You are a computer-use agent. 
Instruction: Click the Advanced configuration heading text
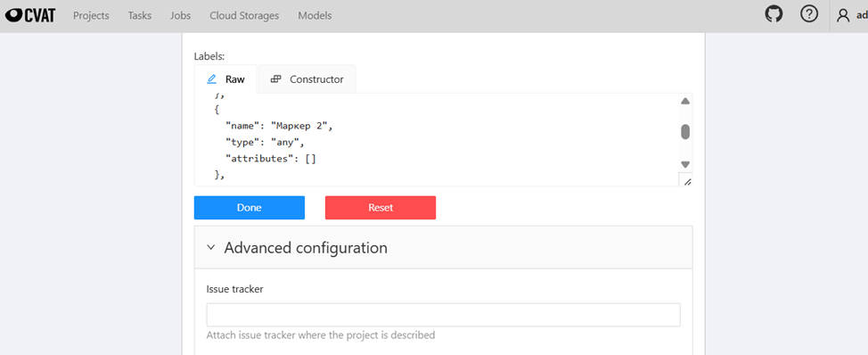(x=306, y=248)
